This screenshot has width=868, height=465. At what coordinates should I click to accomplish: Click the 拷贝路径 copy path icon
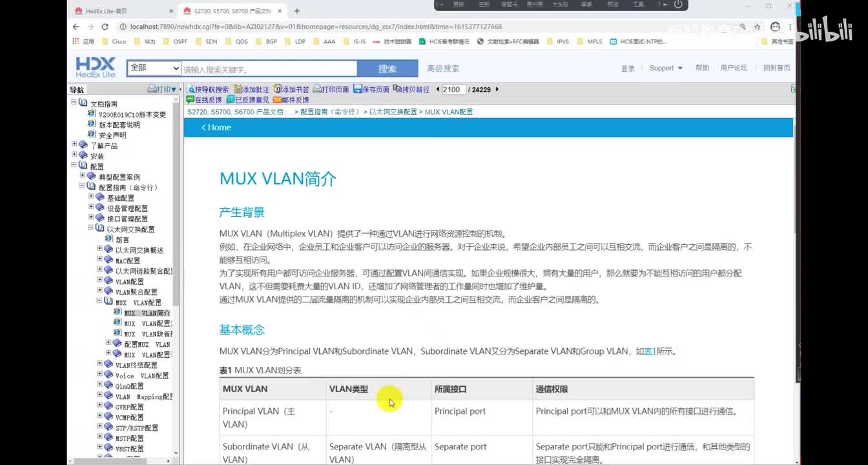(397, 90)
